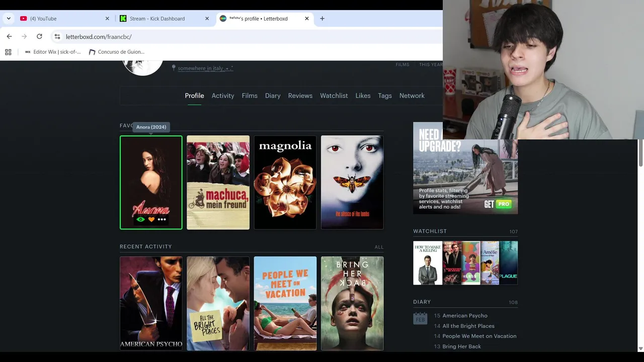Open the Plague watchlist poster
This screenshot has width=644, height=362.
pos(509,263)
